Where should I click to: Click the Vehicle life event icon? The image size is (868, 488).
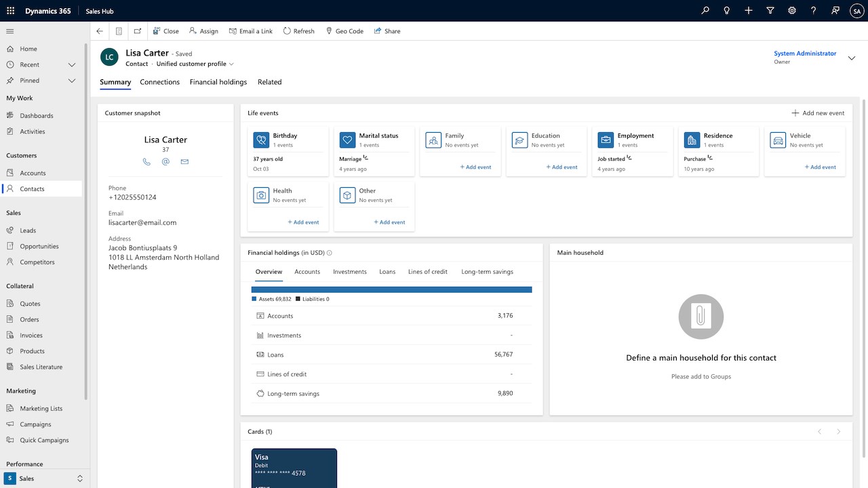click(778, 140)
